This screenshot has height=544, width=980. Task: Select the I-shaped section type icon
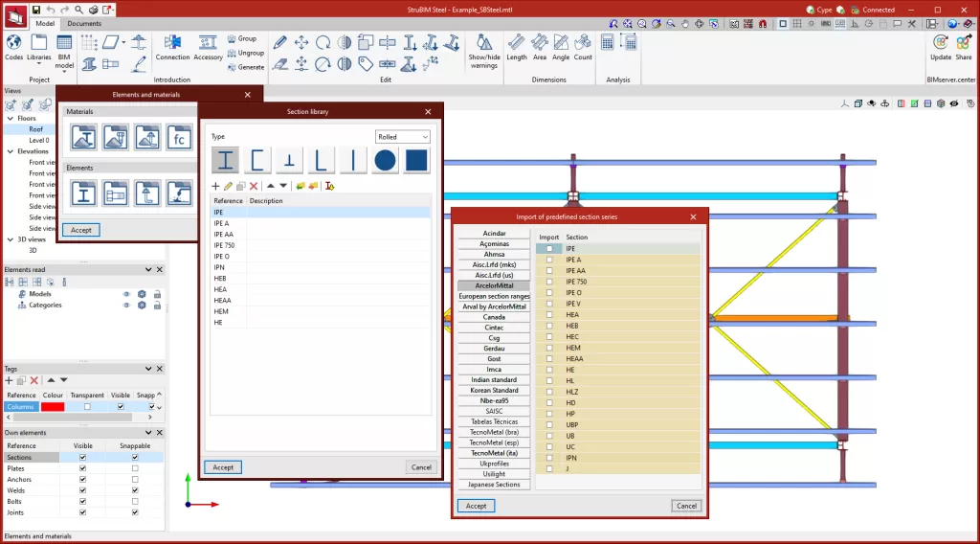point(227,160)
